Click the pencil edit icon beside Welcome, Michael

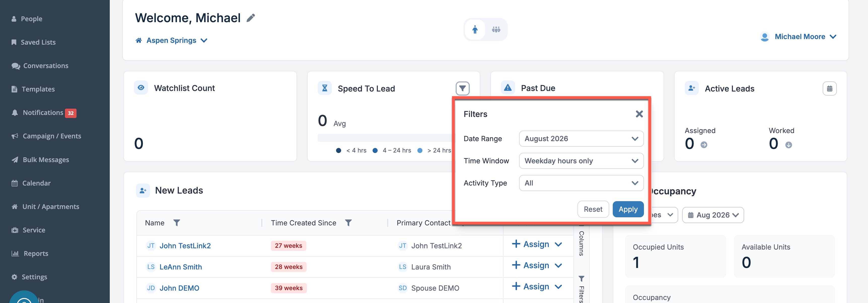251,18
